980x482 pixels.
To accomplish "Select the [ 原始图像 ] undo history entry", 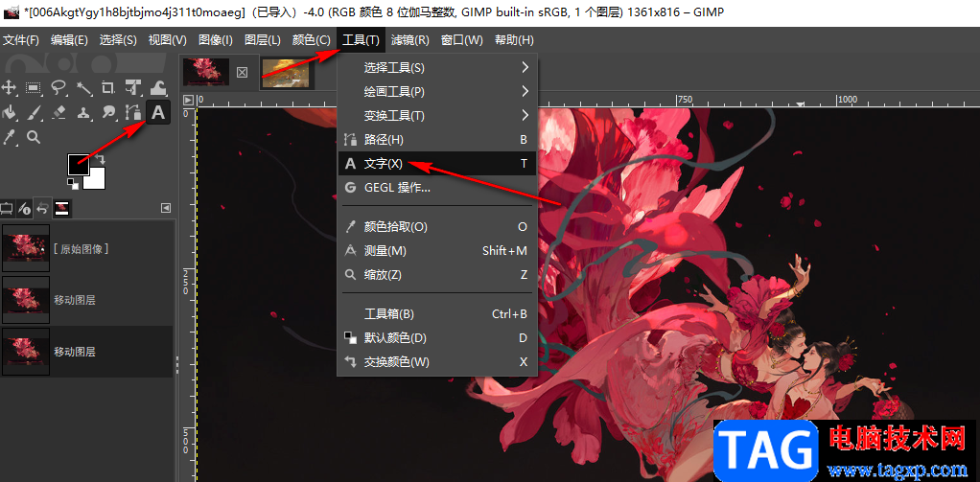I will [86, 248].
